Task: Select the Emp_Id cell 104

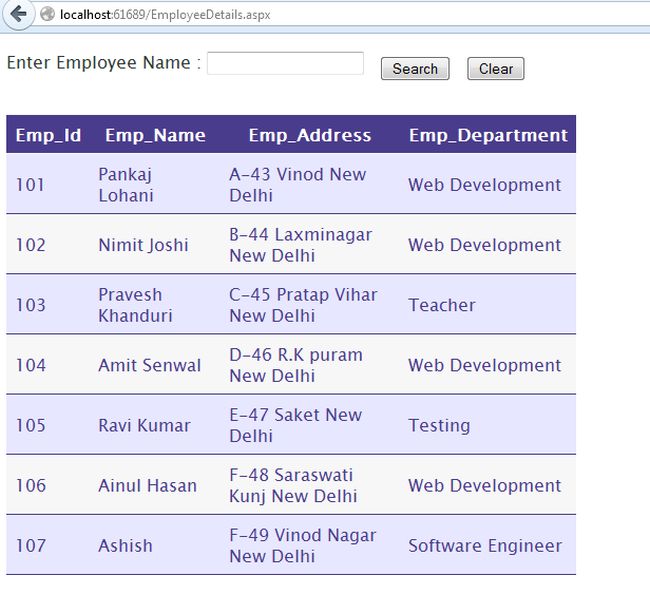Action: tap(31, 365)
